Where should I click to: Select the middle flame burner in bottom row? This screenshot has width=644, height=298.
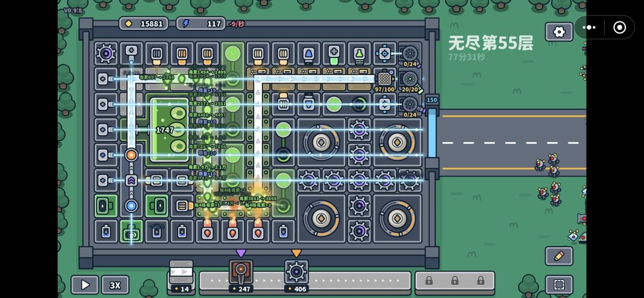pos(233,231)
